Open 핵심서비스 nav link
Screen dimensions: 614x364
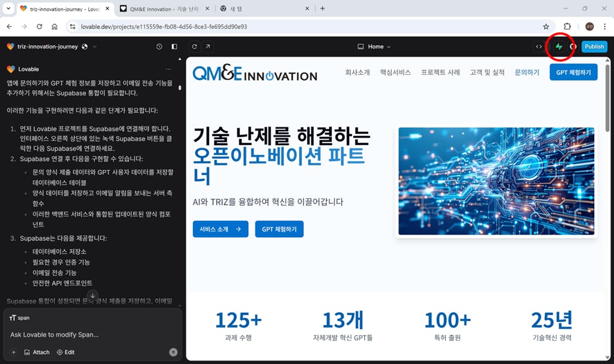395,72
